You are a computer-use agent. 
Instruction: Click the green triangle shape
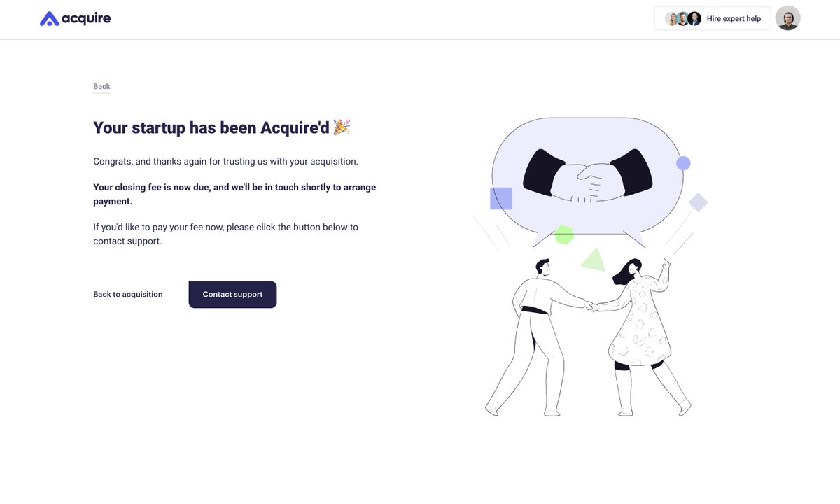(x=594, y=260)
